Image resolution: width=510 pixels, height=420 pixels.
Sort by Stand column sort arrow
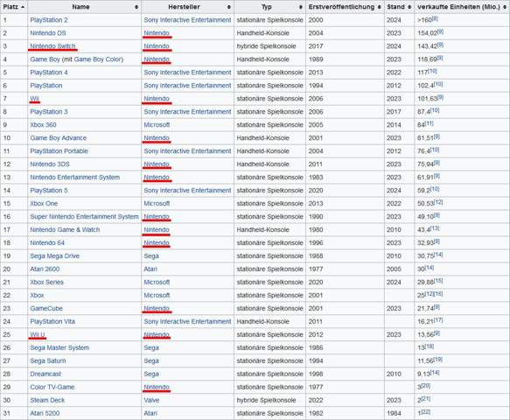click(409, 7)
